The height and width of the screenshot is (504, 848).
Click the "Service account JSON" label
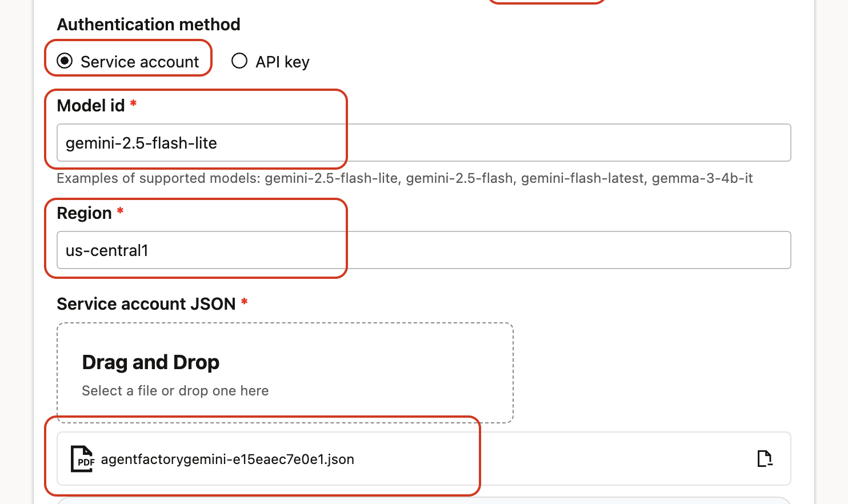(146, 304)
